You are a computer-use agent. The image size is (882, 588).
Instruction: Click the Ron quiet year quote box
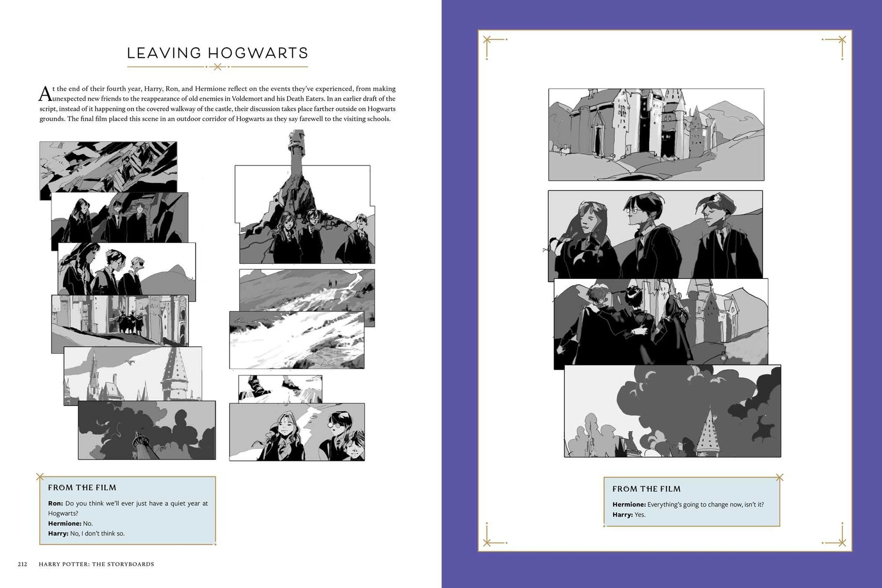[127, 510]
